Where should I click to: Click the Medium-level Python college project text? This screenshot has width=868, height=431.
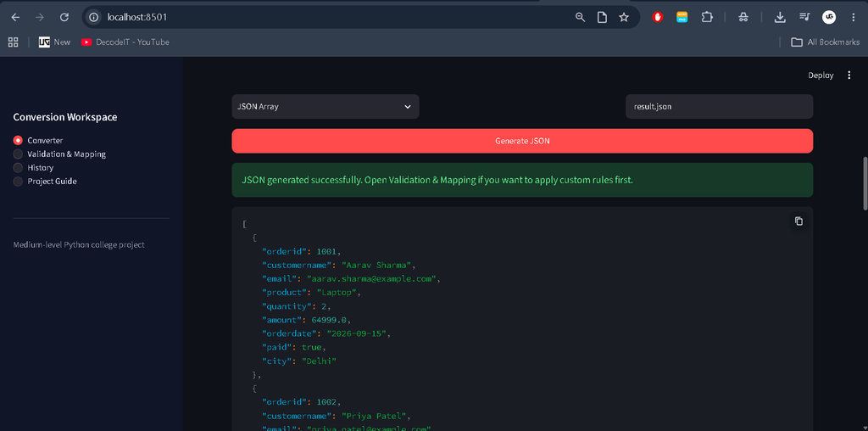pyautogui.click(x=79, y=244)
